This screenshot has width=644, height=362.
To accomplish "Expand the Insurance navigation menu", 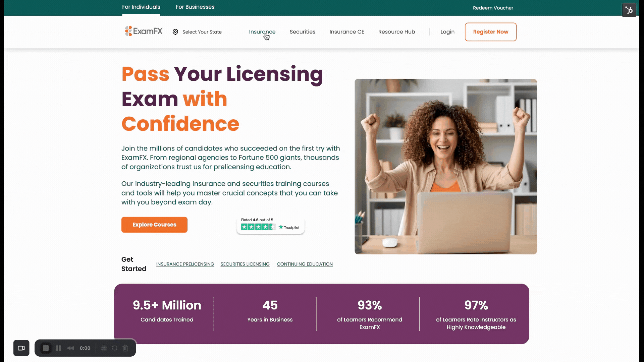I will pos(262,32).
